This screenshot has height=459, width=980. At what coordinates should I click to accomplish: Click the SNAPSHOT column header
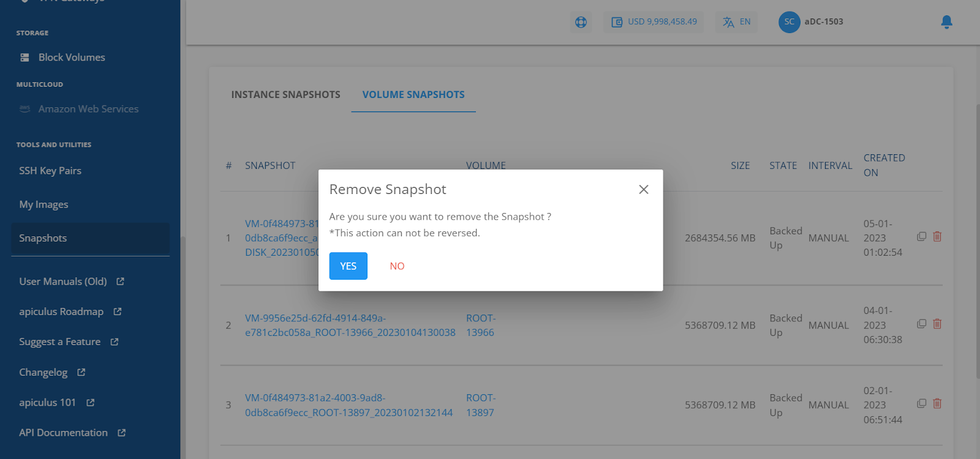coord(270,165)
